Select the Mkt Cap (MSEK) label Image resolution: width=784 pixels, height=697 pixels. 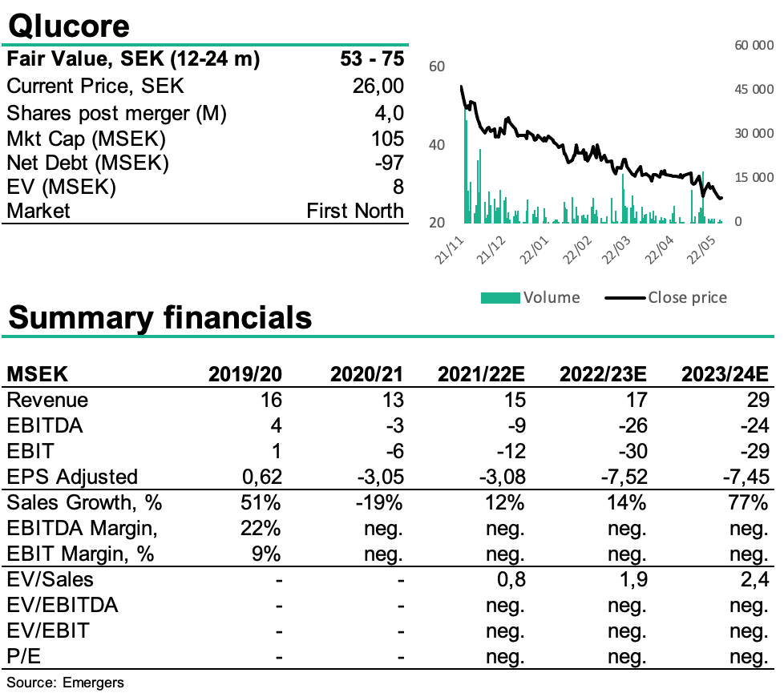tap(86, 139)
